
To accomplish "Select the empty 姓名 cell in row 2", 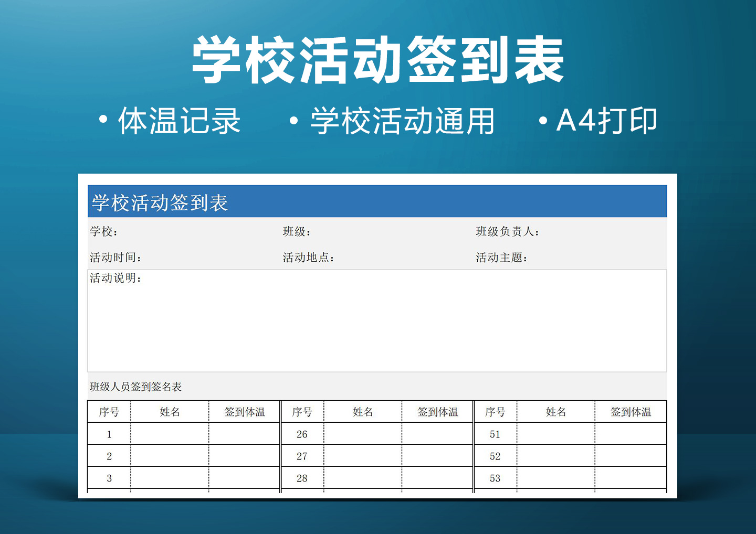I will click(x=170, y=456).
